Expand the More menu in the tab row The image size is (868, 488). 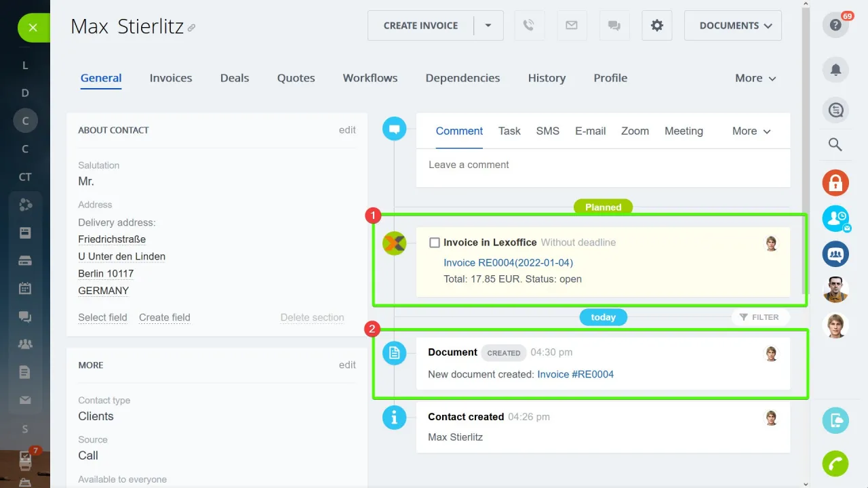pos(754,78)
